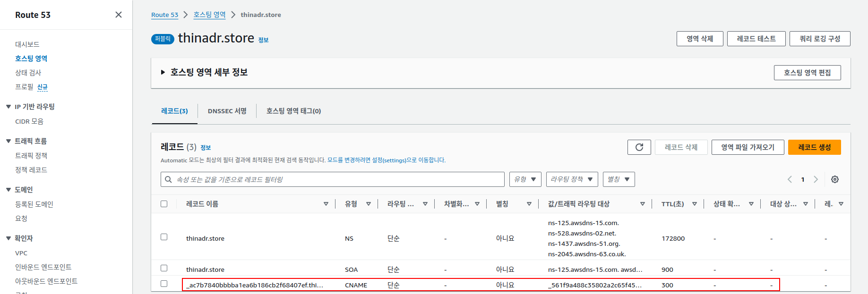Image resolution: width=868 pixels, height=294 pixels.
Task: Collapse the 확인자 sidebar group
Action: (9, 238)
